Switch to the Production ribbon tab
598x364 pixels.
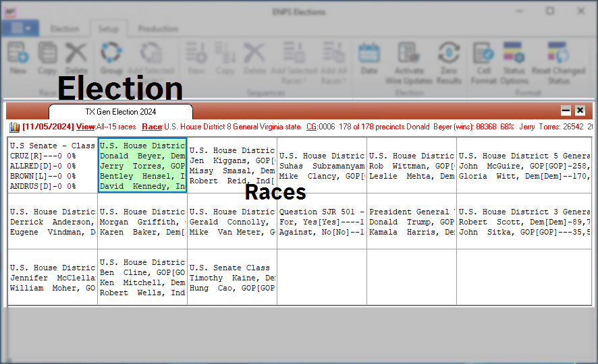click(158, 29)
